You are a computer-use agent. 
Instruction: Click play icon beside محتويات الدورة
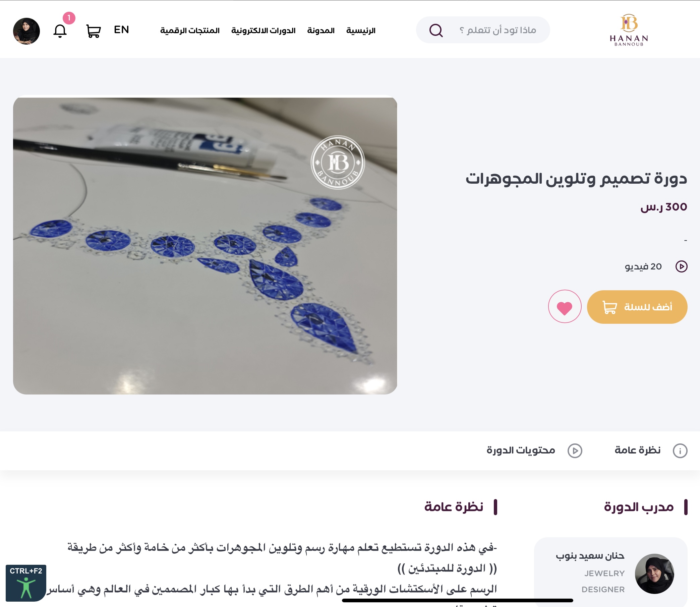click(x=575, y=451)
